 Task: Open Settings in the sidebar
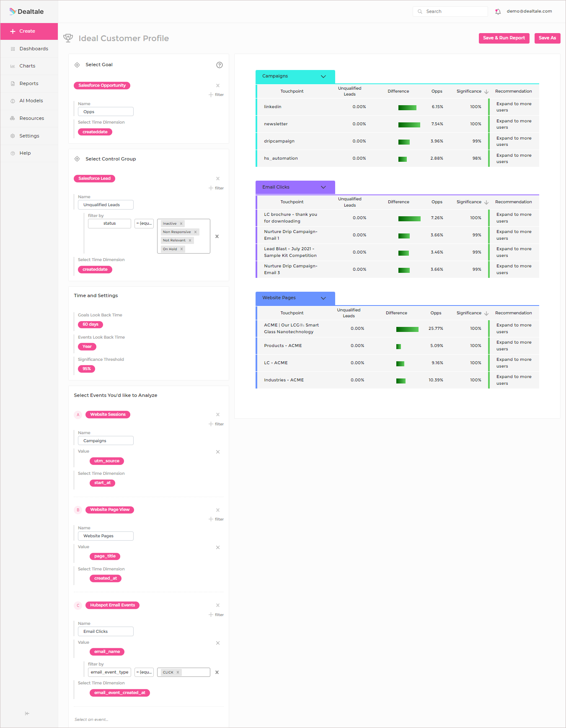coord(29,136)
